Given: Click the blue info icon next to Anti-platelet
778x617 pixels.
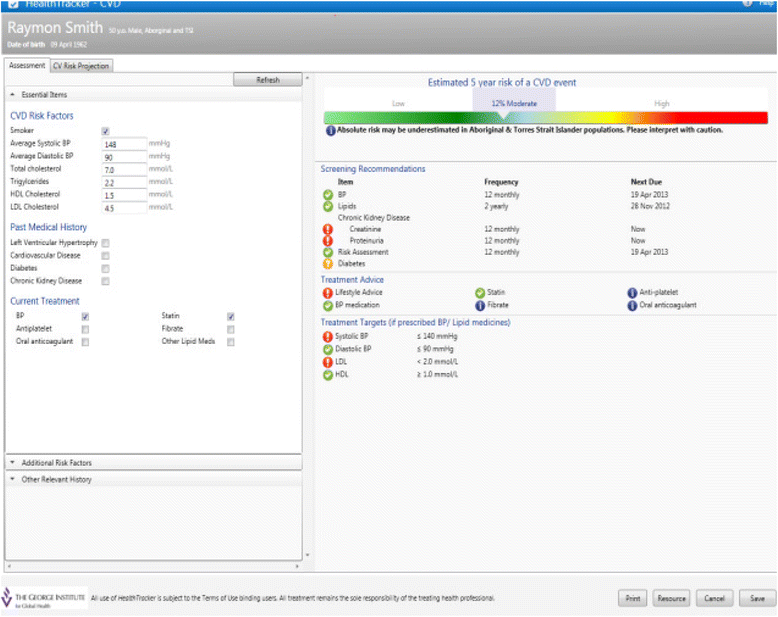Looking at the screenshot, I should [632, 293].
